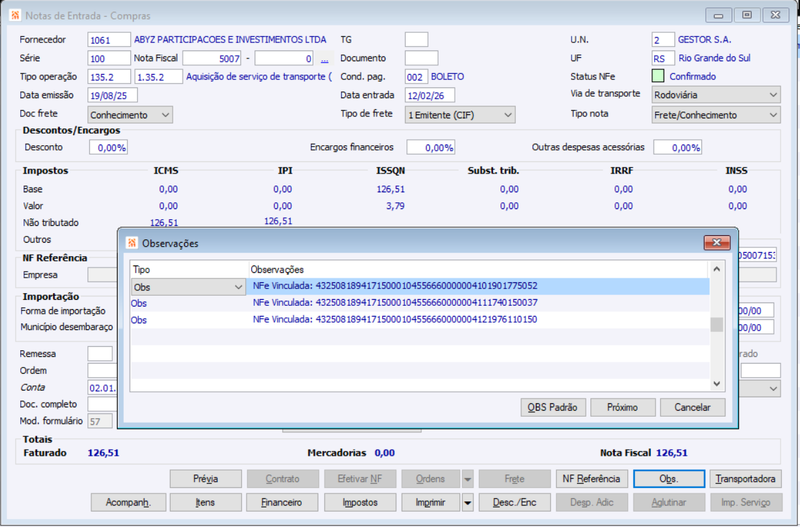Click the Observações dialog title icon

(x=132, y=243)
